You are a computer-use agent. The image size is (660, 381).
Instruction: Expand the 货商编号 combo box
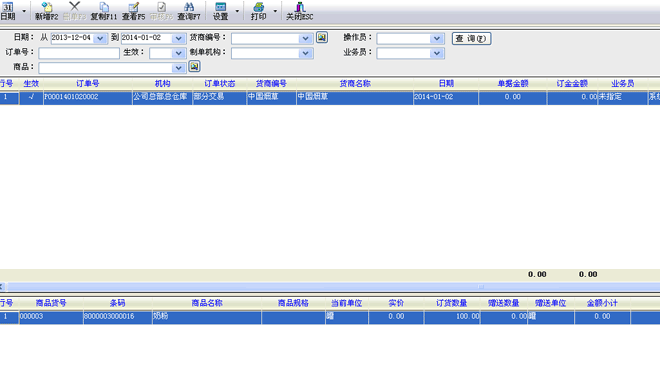point(306,39)
